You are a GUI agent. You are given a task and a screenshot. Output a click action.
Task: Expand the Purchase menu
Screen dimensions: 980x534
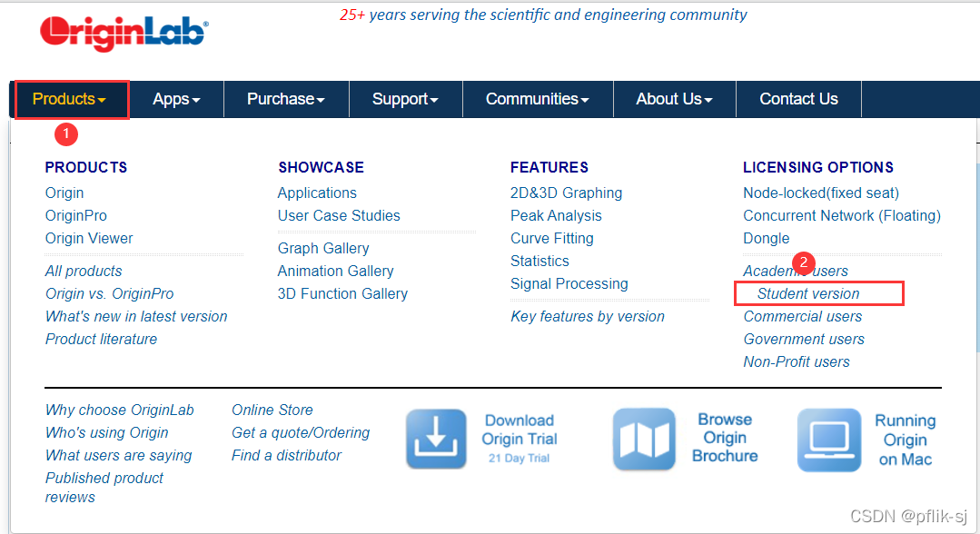pyautogui.click(x=285, y=99)
